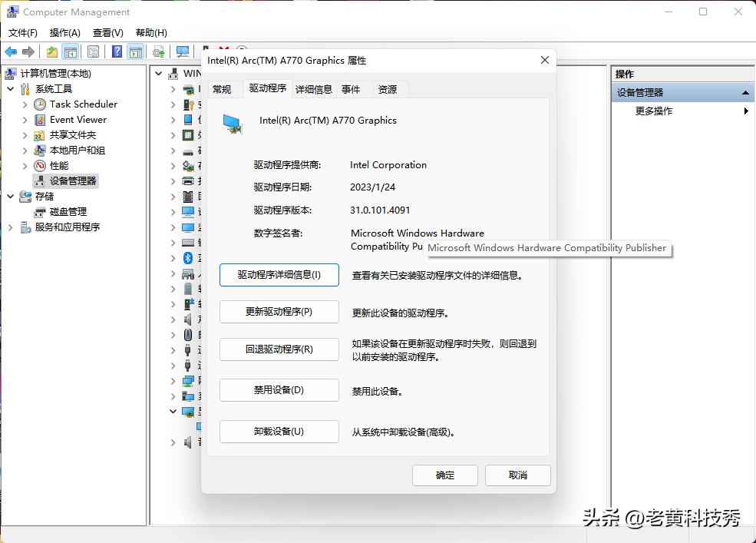Screen dimensions: 756x543
Task: Click the back navigation arrow in the toolbar
Action: 11,51
